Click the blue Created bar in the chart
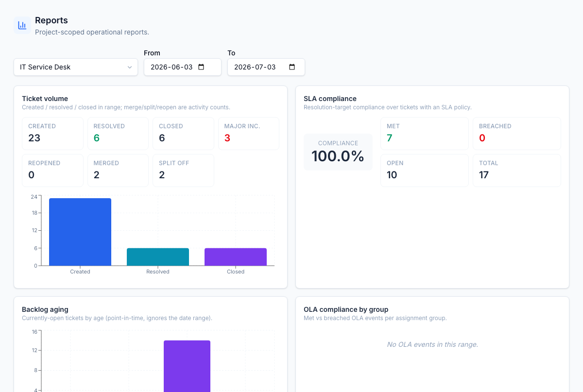Image resolution: width=583 pixels, height=392 pixels. click(x=80, y=232)
